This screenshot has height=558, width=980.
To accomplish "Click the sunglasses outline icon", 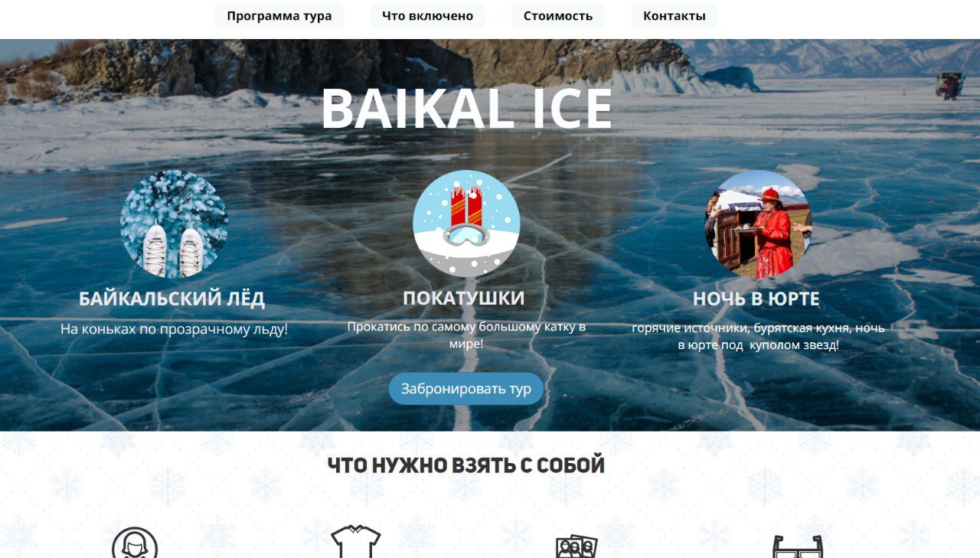I will (798, 546).
